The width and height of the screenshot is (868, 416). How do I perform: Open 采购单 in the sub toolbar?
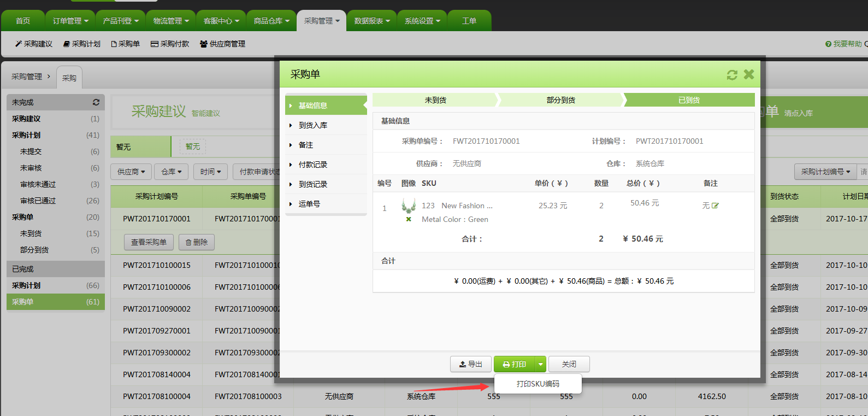click(126, 44)
